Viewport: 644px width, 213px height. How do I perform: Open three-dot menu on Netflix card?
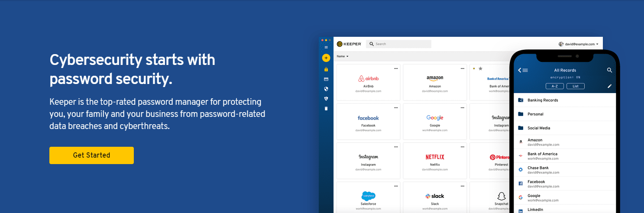[462, 147]
